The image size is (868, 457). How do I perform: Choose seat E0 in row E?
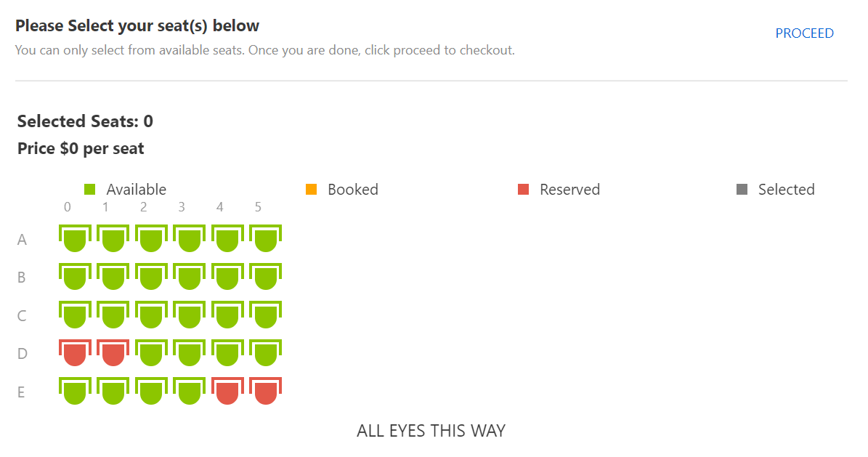75,391
